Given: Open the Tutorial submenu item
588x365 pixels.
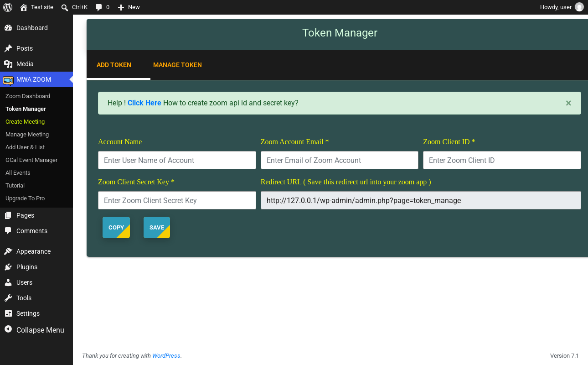Looking at the screenshot, I should pyautogui.click(x=15, y=186).
